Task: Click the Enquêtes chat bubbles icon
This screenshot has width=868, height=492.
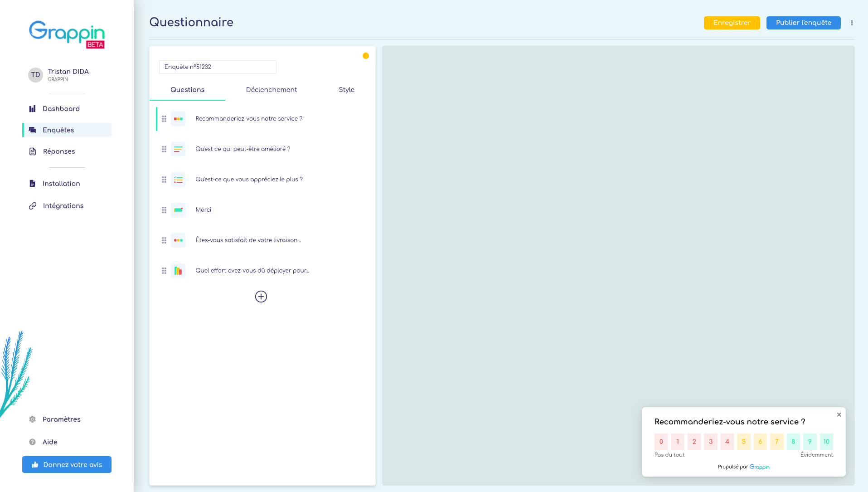Action: [32, 130]
